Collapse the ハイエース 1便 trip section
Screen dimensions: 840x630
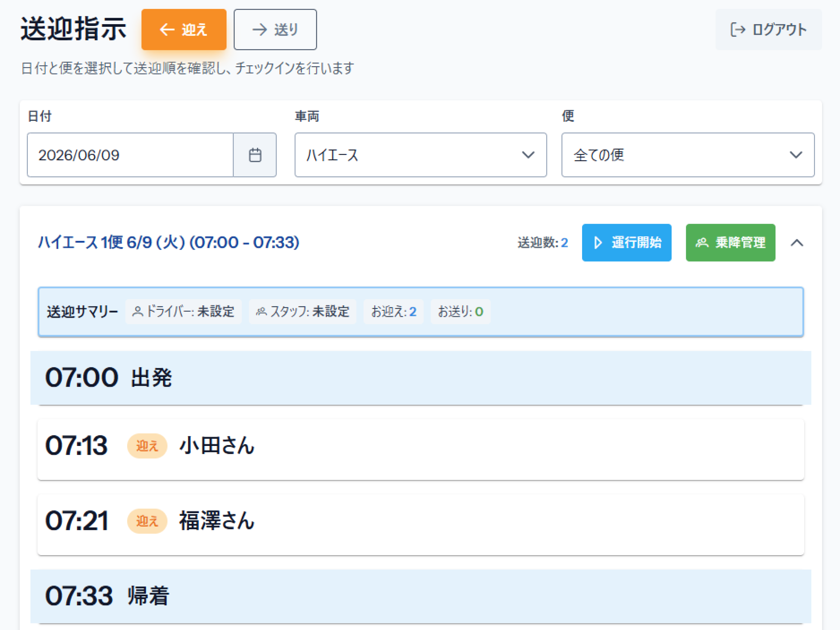pyautogui.click(x=797, y=243)
